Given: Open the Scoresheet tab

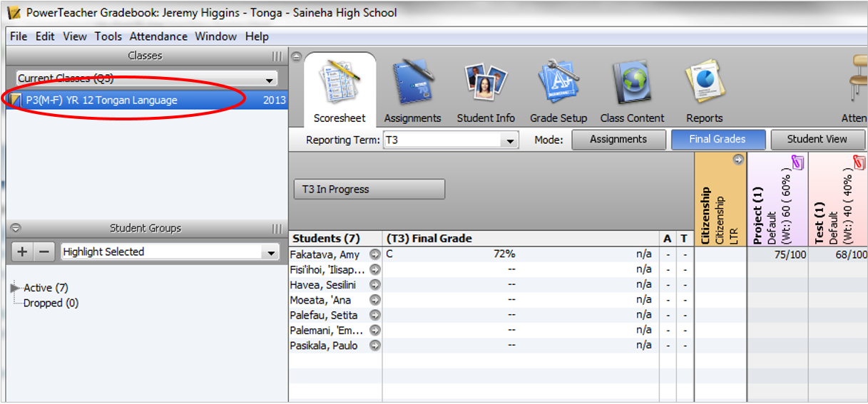Looking at the screenshot, I should click(x=339, y=90).
